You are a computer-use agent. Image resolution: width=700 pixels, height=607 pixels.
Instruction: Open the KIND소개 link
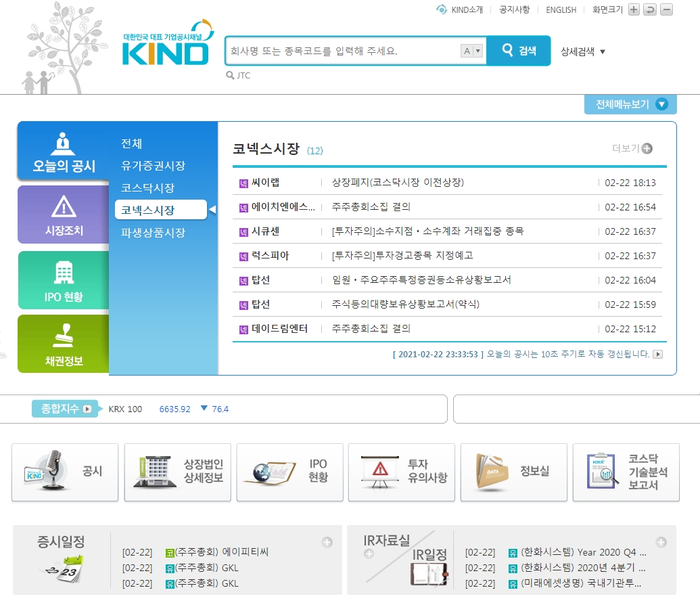(467, 10)
